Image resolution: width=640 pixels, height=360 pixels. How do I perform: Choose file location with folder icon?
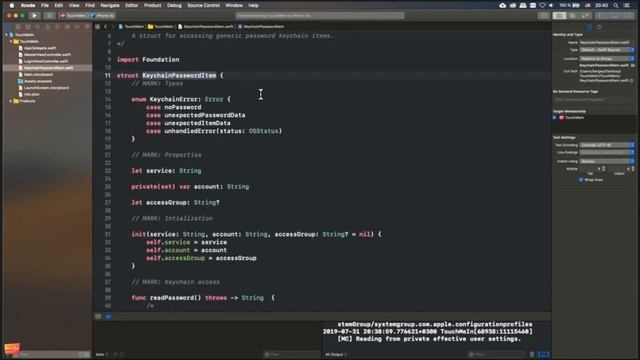click(633, 65)
